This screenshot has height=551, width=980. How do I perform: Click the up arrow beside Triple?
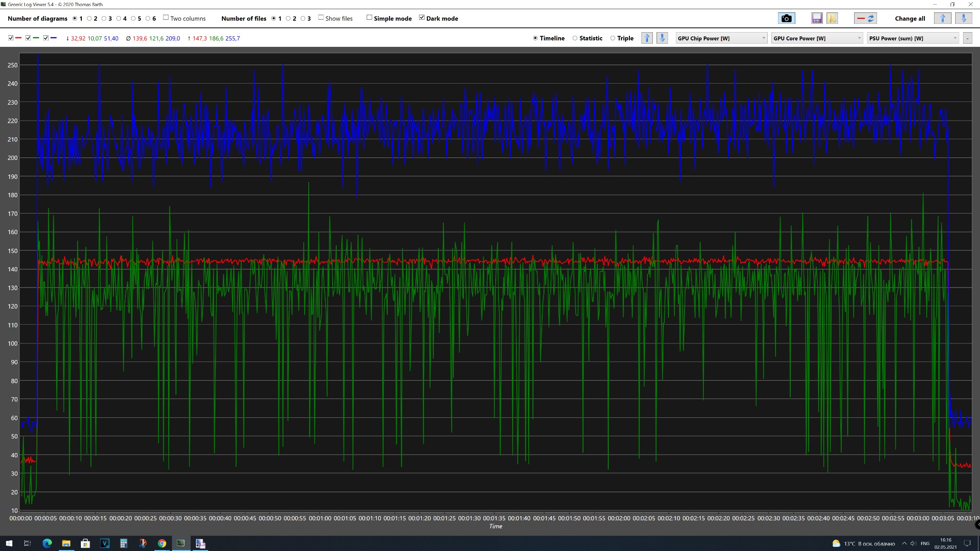click(x=647, y=38)
